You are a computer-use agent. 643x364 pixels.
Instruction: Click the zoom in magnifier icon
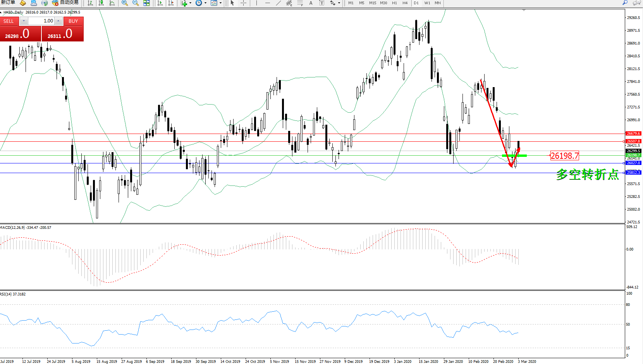coord(125,3)
